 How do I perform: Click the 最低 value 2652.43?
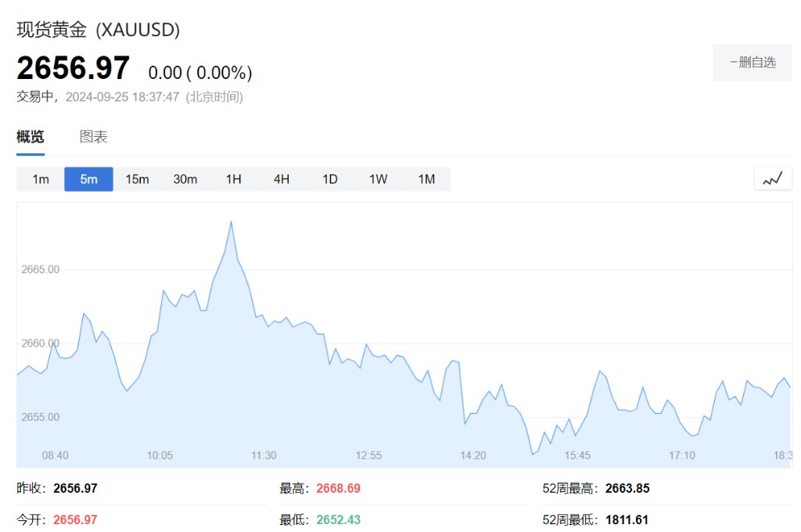tap(338, 519)
